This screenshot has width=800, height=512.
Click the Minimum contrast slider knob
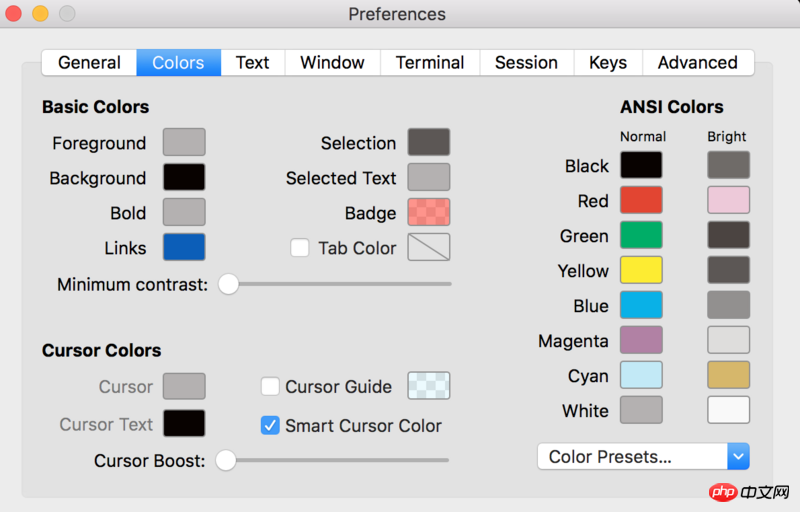click(x=229, y=284)
